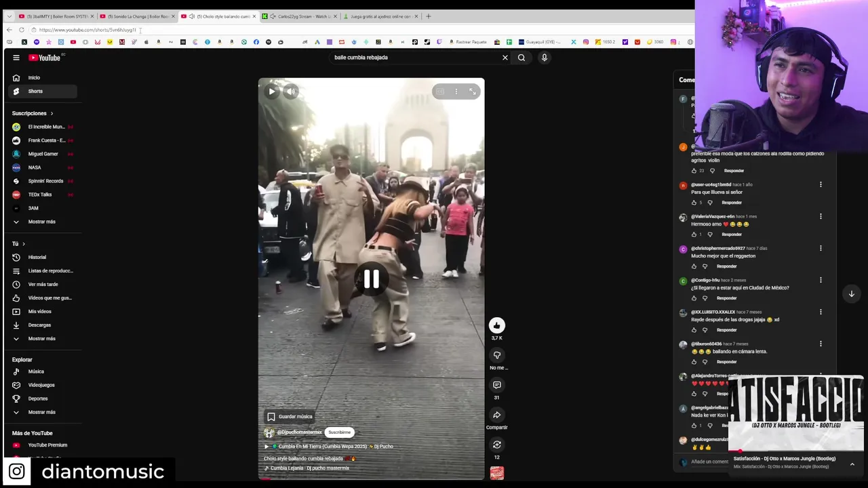This screenshot has height=488, width=868.
Task: Expand the Suscripciones section chevron
Action: [x=52, y=113]
